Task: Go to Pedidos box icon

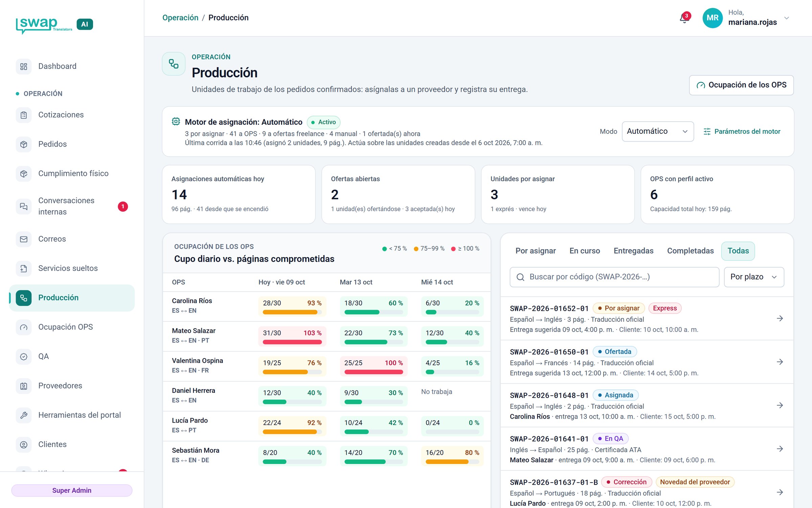Action: pos(23,144)
